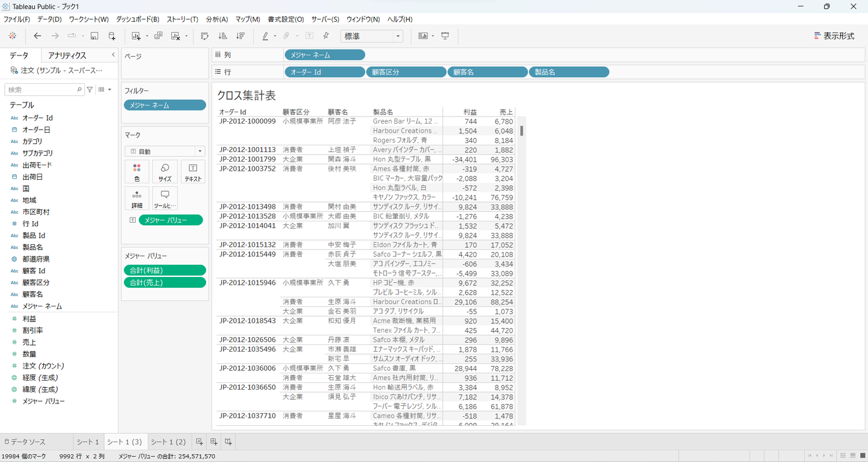Collapse the data pane with the arrow
The height and width of the screenshot is (462, 868).
pyautogui.click(x=113, y=55)
